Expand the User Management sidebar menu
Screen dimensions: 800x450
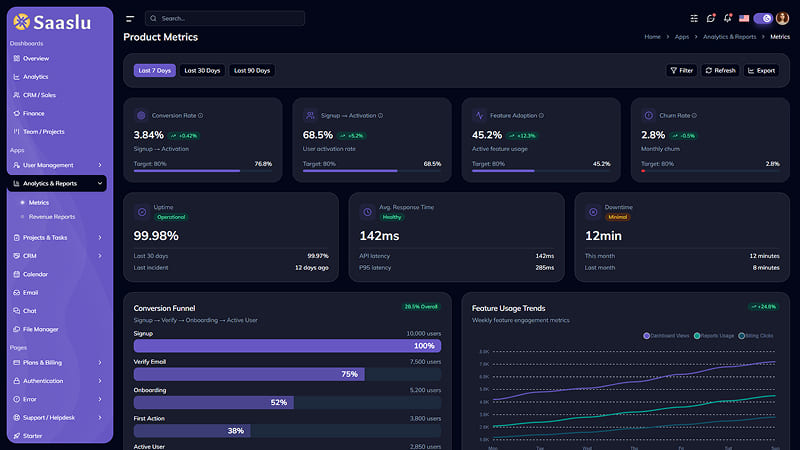[x=57, y=165]
